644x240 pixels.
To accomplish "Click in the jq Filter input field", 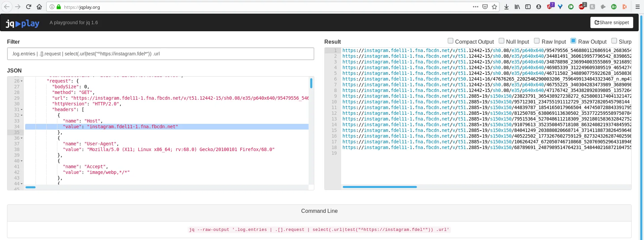I will (161, 54).
